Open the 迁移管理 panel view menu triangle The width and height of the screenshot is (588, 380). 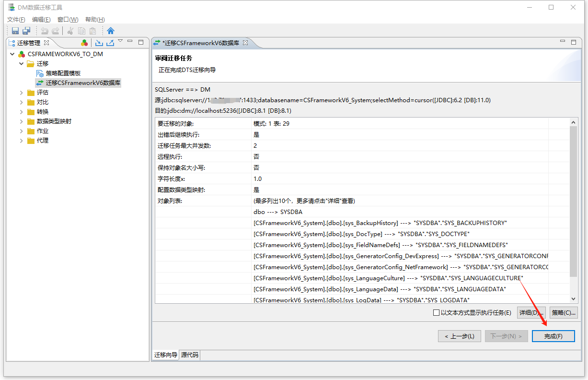click(120, 41)
